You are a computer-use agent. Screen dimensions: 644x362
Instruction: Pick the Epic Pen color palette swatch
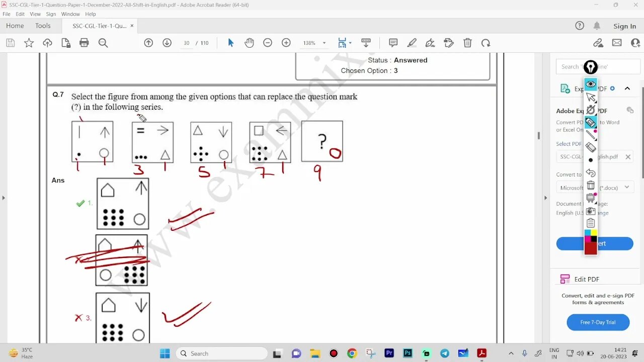591,236
